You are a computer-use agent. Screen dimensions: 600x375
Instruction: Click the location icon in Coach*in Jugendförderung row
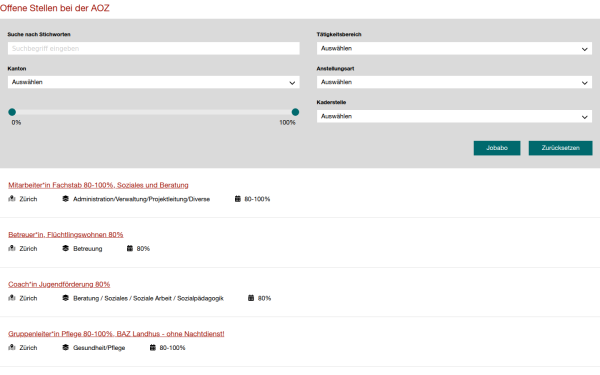point(12,298)
